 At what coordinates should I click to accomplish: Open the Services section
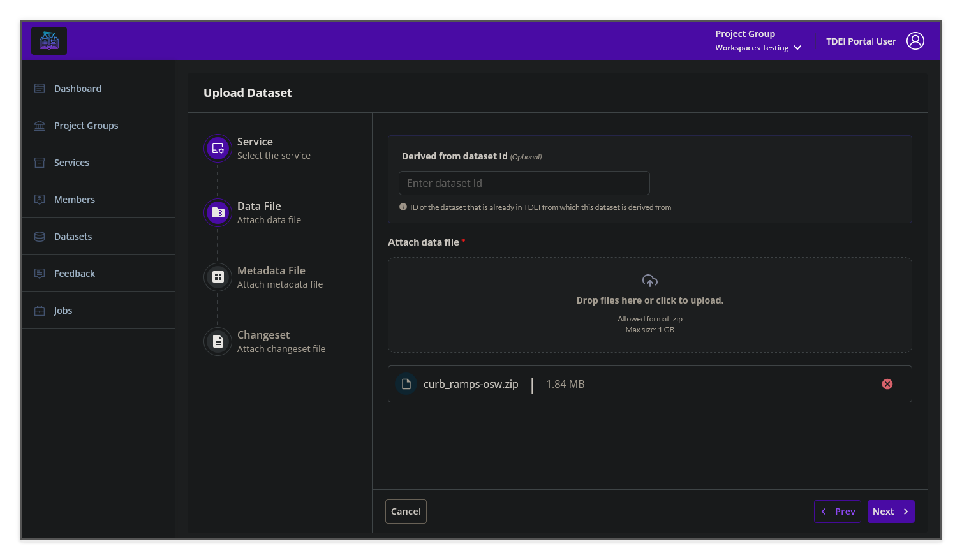[39, 162]
